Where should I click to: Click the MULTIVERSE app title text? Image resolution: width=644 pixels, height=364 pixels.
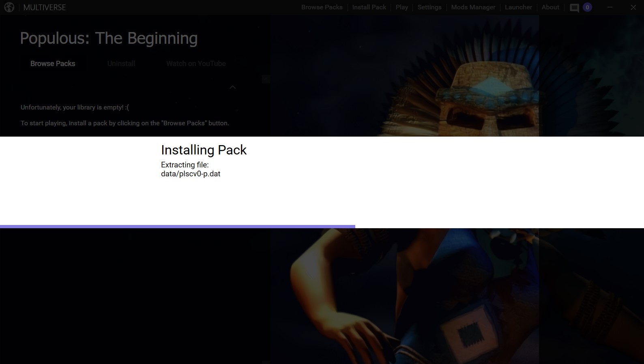coord(45,7)
